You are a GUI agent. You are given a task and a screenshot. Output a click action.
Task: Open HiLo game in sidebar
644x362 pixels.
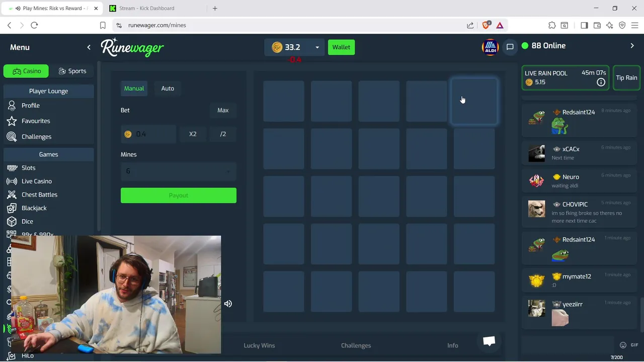click(27, 356)
